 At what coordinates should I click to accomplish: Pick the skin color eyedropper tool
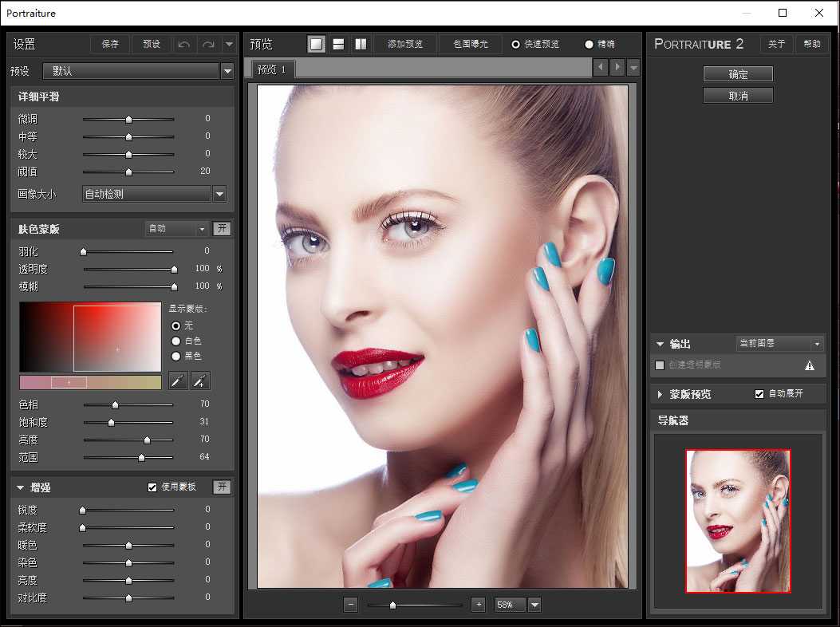click(178, 381)
